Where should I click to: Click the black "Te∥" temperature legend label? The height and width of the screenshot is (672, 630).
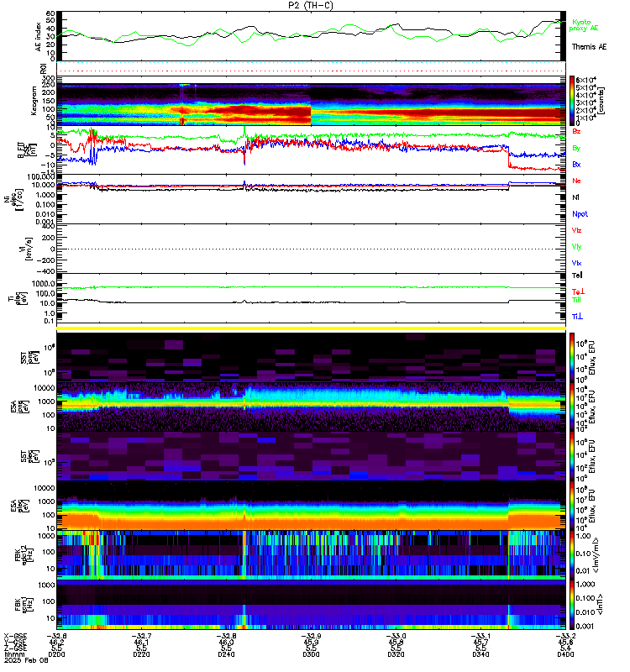[577, 276]
